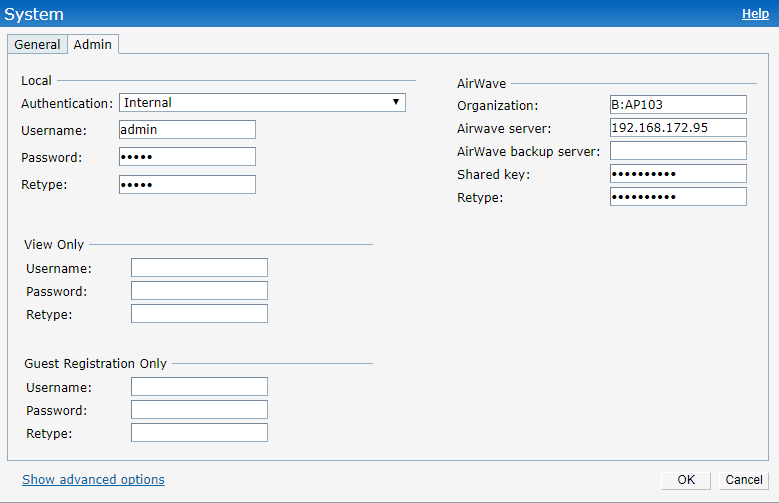Select the Admin tab
The image size is (779, 503).
click(93, 44)
